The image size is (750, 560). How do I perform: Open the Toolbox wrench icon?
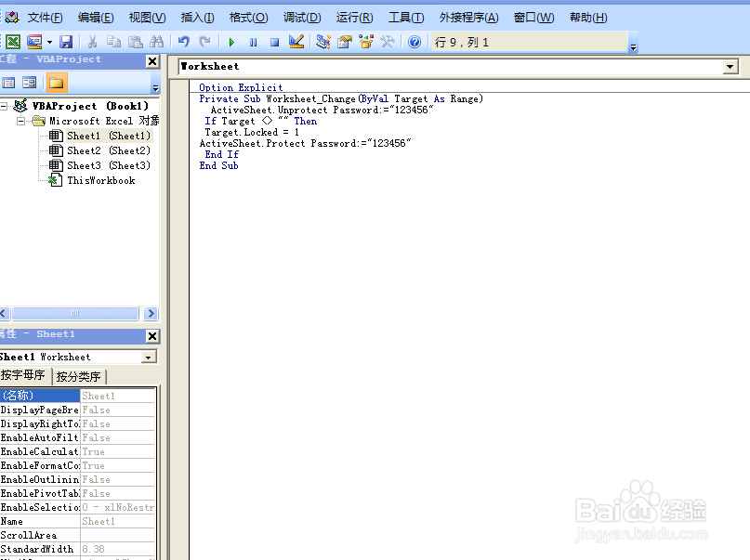pos(388,42)
